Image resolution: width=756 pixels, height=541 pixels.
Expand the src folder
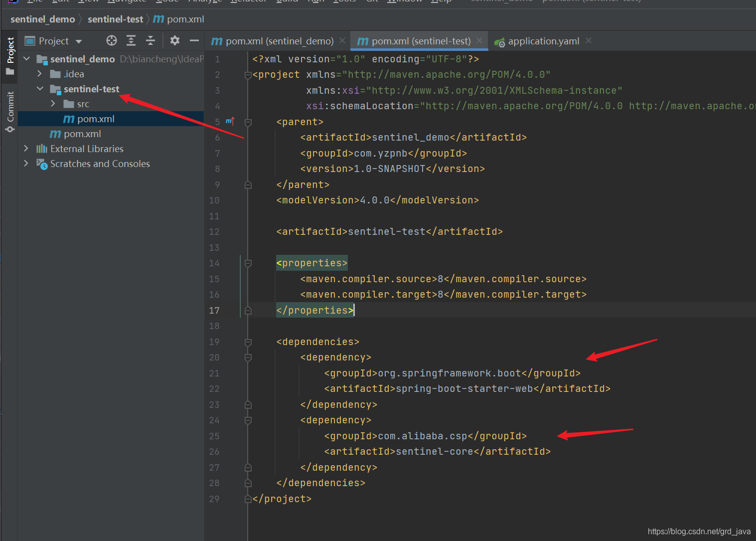(x=53, y=104)
